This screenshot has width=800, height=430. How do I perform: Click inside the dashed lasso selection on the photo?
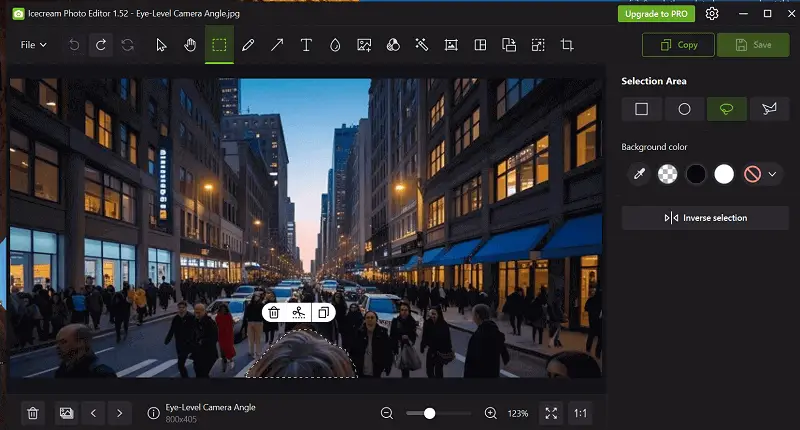point(302,358)
